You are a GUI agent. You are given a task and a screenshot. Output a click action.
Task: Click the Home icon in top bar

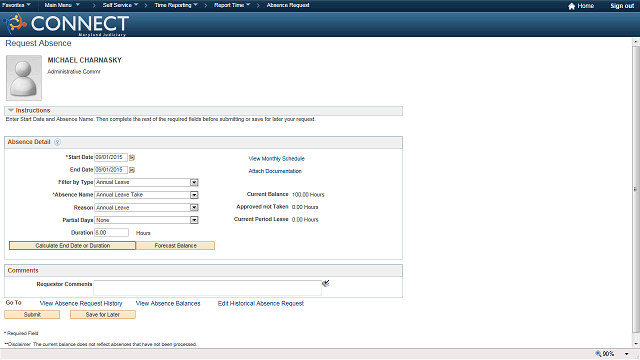point(571,6)
